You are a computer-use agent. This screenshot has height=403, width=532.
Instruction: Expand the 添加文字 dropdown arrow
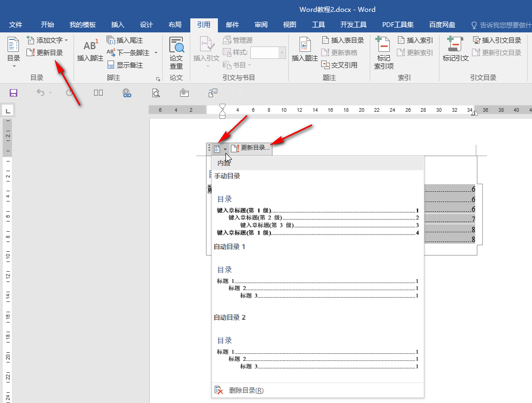coord(66,41)
